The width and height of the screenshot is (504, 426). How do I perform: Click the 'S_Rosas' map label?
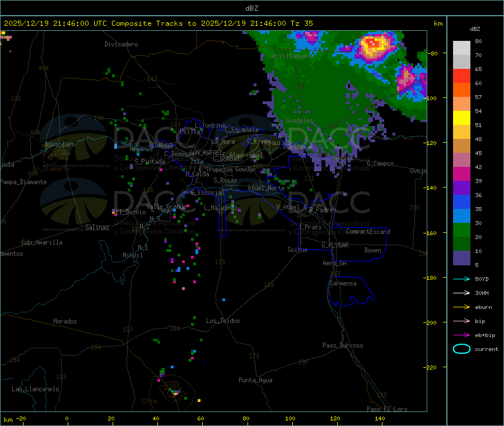click(225, 180)
